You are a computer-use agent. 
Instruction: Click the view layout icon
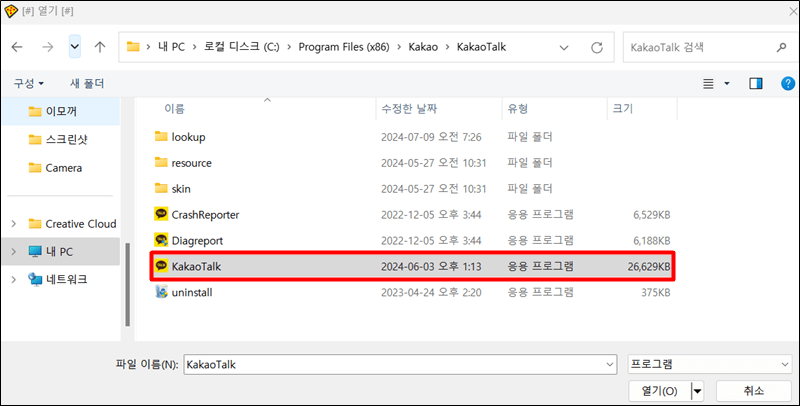coord(708,84)
